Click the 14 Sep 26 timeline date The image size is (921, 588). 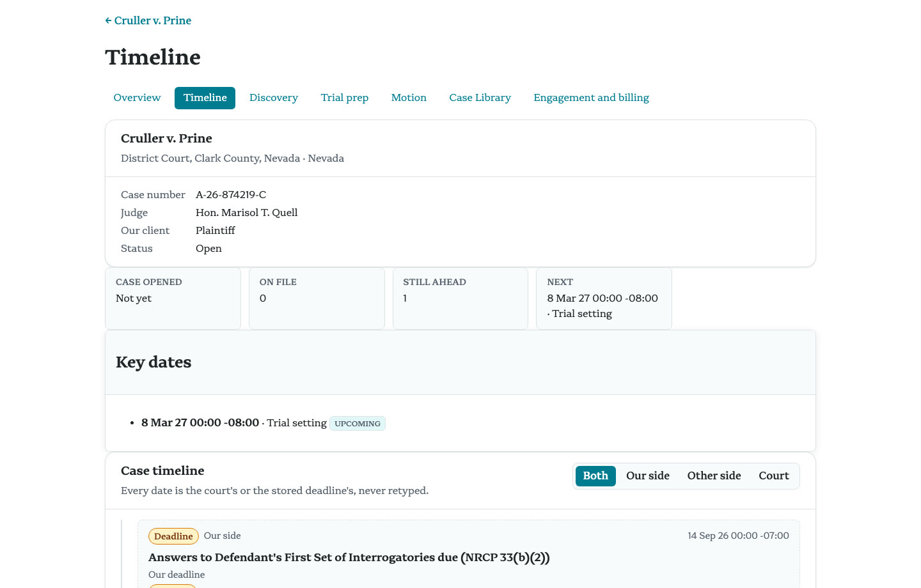[738, 536]
